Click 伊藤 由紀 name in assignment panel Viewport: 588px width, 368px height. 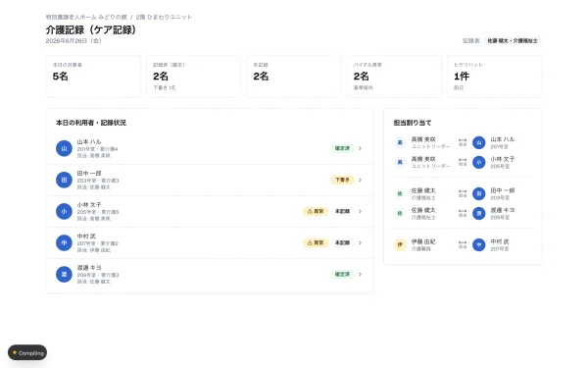[423, 241]
